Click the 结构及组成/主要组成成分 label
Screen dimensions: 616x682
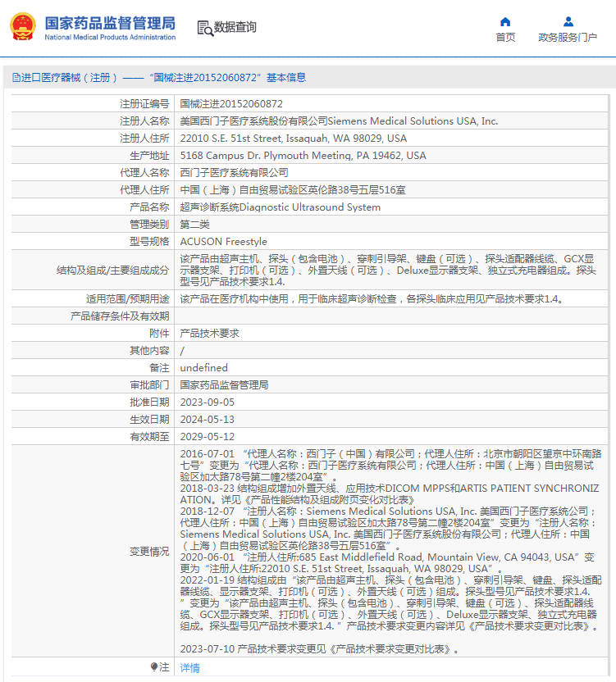[x=112, y=271]
